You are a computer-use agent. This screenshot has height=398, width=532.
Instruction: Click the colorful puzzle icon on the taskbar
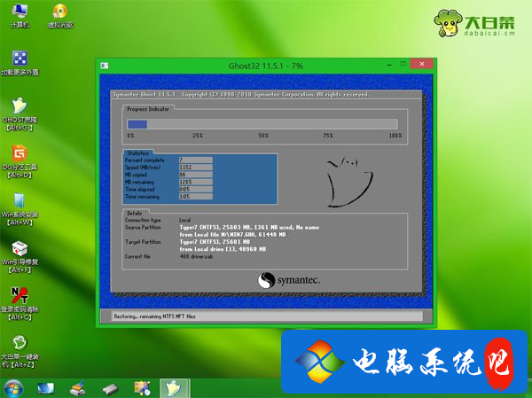[x=142, y=389]
